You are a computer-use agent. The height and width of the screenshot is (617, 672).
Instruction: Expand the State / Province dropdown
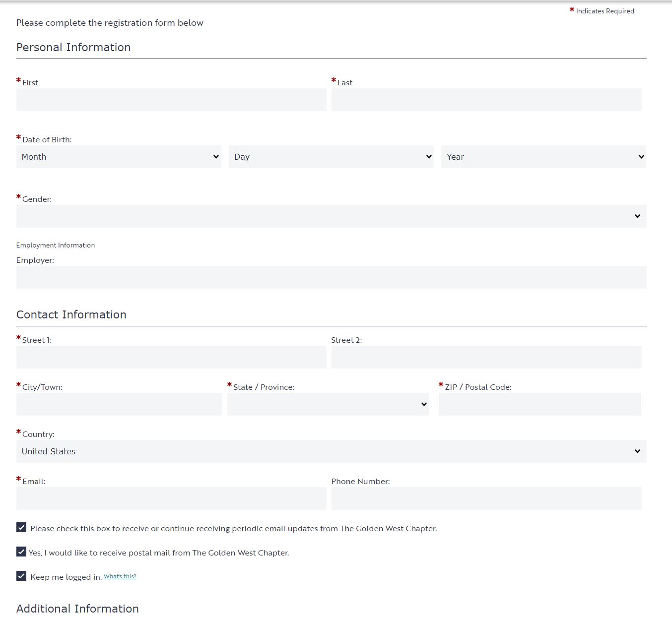point(328,404)
